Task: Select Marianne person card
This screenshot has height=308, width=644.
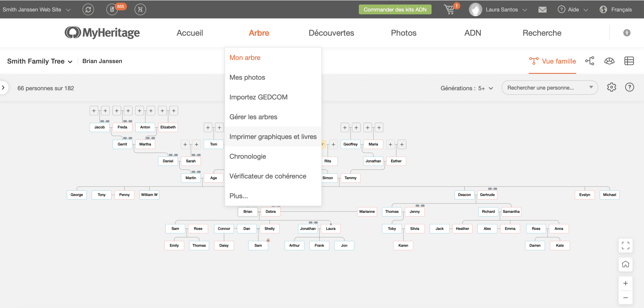Action: (367, 212)
